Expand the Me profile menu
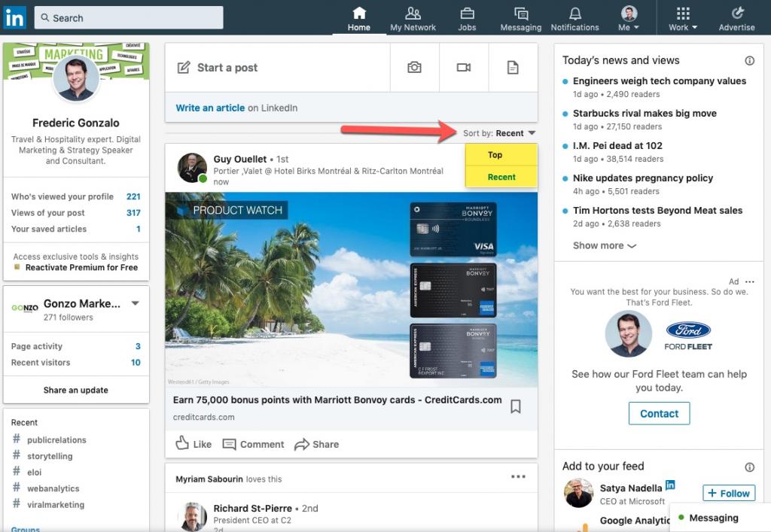771x532 pixels. click(x=629, y=19)
